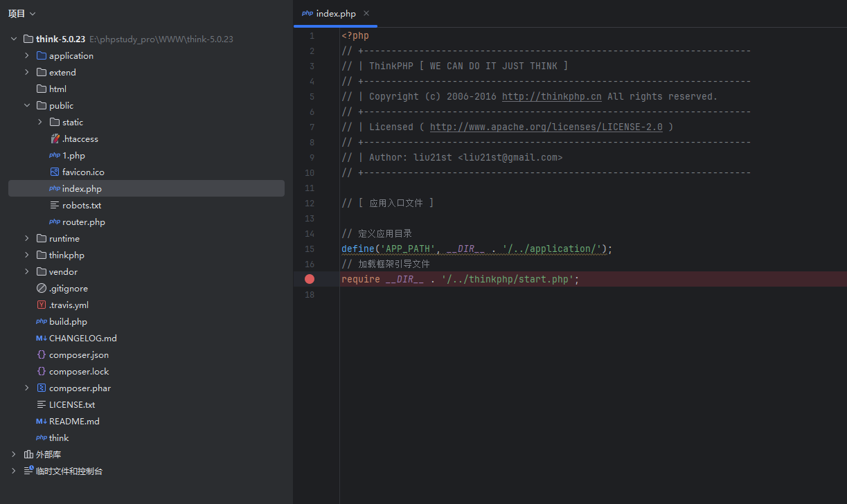
Task: Click the Markdown icon beside CHANGELOG.md
Action: 42,339
